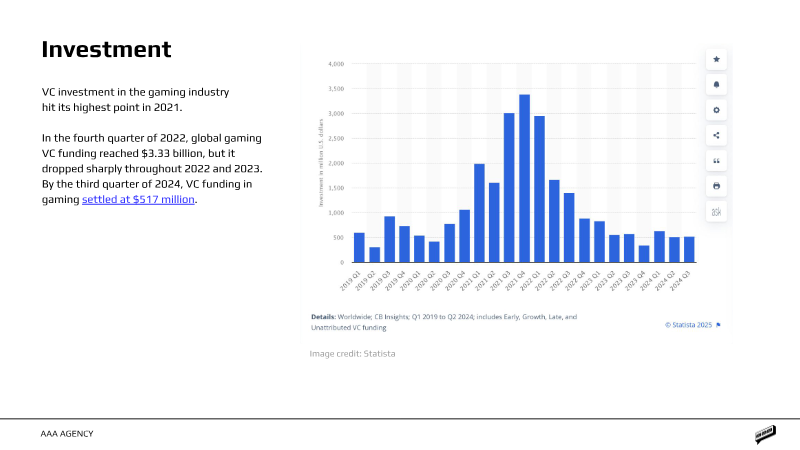Click the printer icon to print chart
This screenshot has width=800, height=450.
[716, 186]
